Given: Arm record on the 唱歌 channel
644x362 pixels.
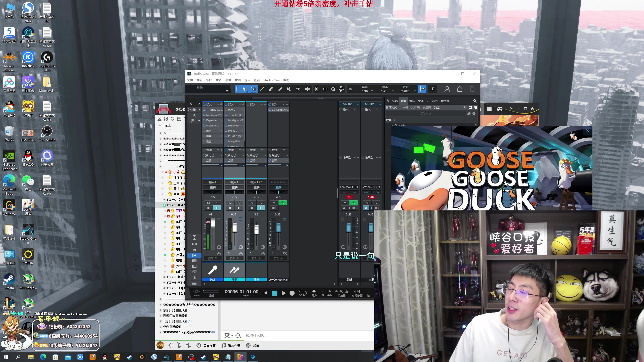Looking at the screenshot, I should coord(230,208).
